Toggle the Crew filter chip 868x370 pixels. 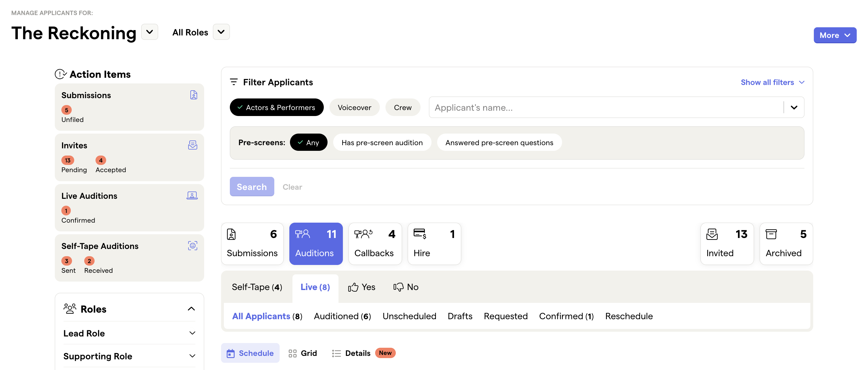402,108
